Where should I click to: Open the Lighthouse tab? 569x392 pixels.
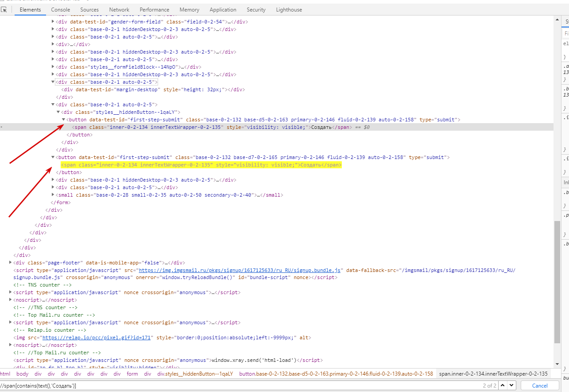[x=289, y=9]
